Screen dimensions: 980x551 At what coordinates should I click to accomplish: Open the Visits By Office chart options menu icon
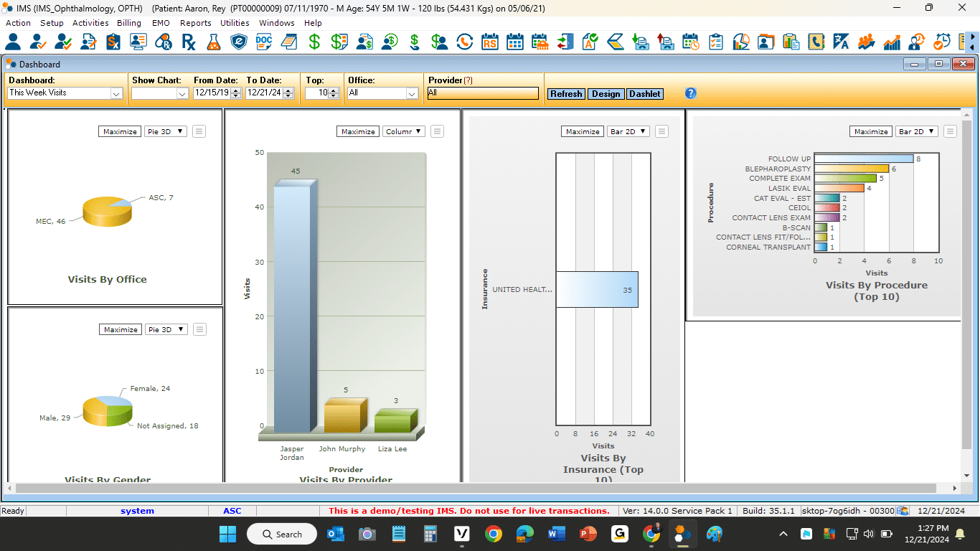199,131
